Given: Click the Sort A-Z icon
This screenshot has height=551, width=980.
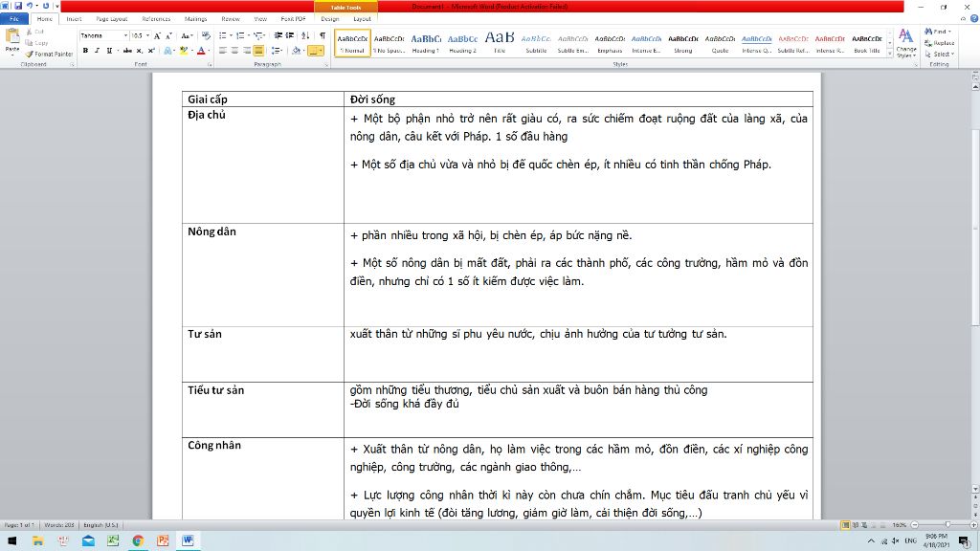Looking at the screenshot, I should point(305,35).
